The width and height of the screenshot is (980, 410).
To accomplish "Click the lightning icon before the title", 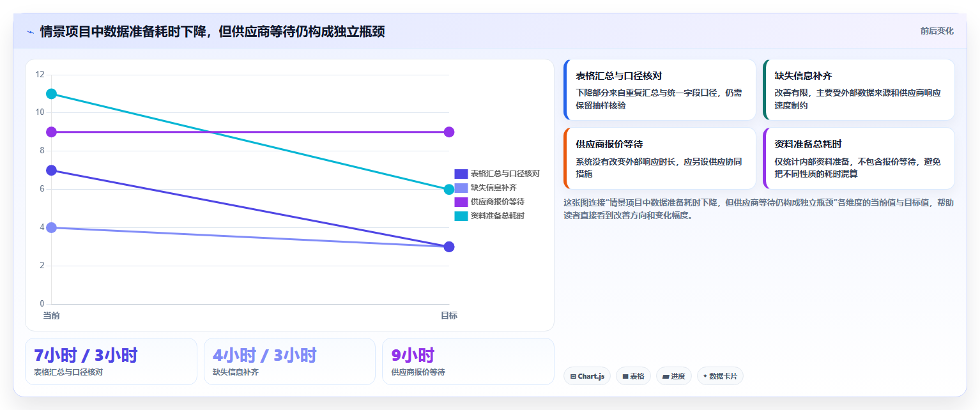I will [30, 32].
